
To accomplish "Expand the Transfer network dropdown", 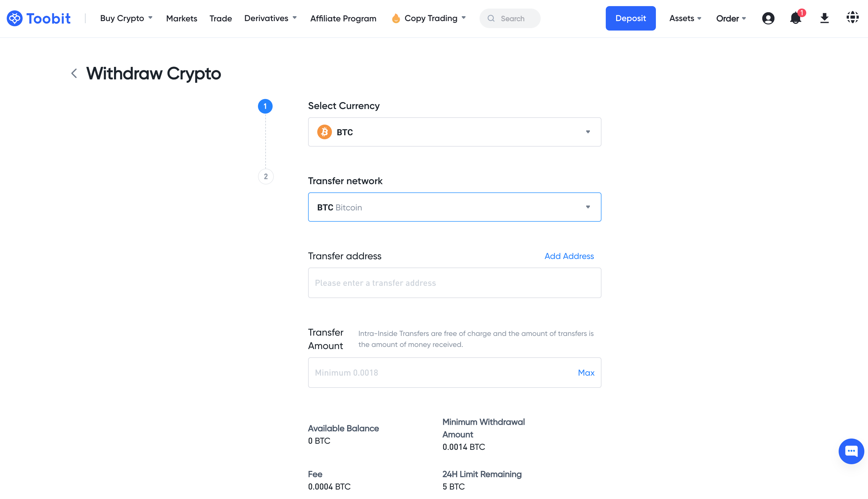I will (454, 207).
